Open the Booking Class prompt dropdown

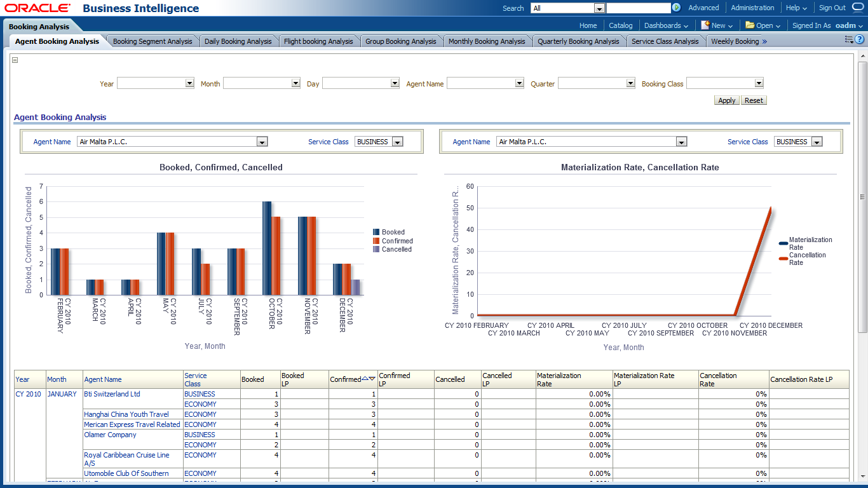tap(758, 83)
